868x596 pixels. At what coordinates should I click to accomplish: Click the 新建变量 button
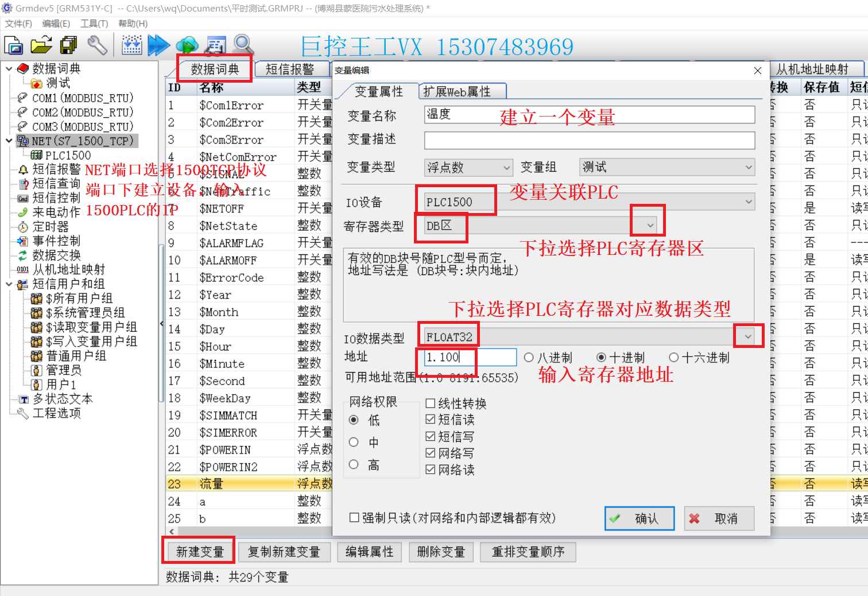click(199, 552)
